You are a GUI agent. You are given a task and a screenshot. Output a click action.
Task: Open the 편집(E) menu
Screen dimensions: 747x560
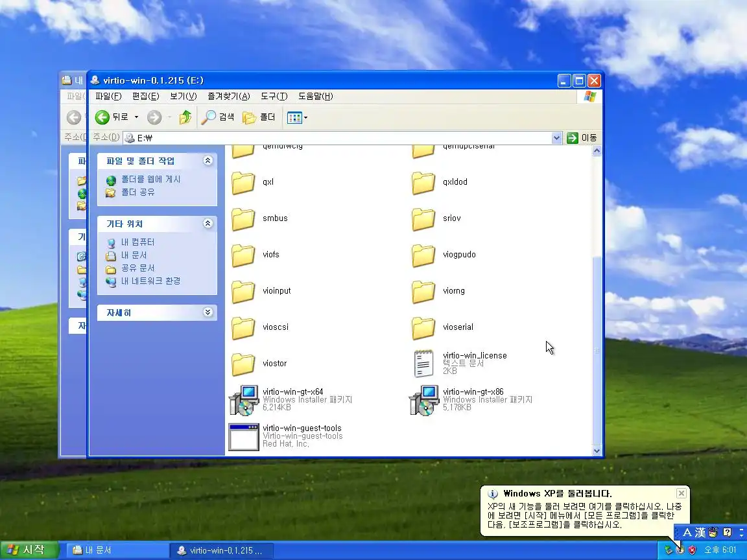(x=146, y=96)
